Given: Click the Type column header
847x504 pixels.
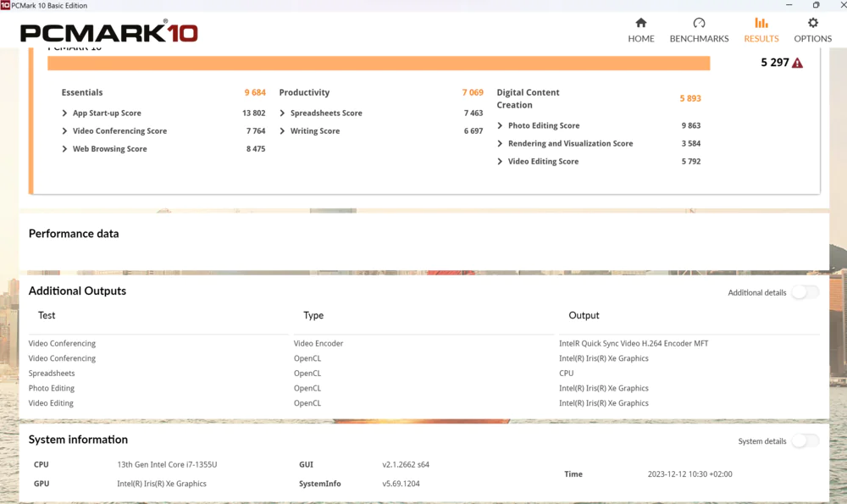Looking at the screenshot, I should tap(313, 315).
